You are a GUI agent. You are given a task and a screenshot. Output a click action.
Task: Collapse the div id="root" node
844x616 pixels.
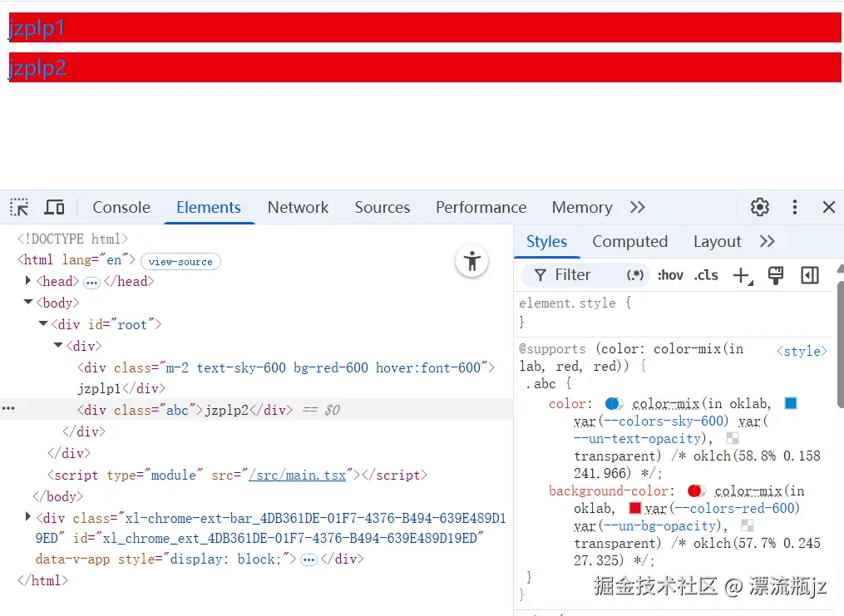point(43,323)
